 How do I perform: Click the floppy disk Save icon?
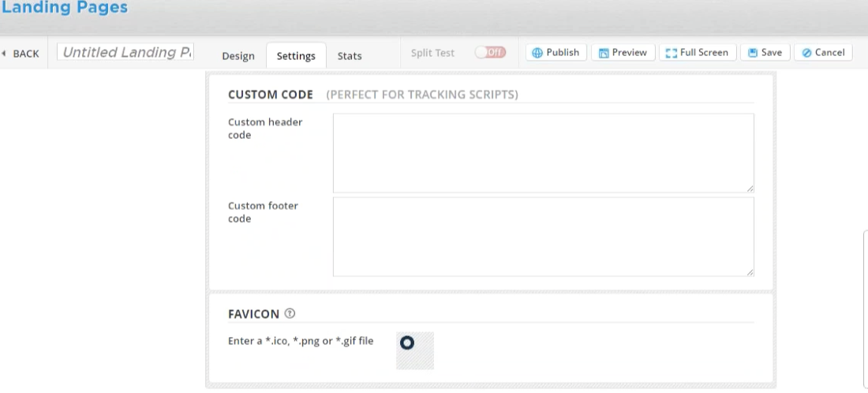coord(752,53)
